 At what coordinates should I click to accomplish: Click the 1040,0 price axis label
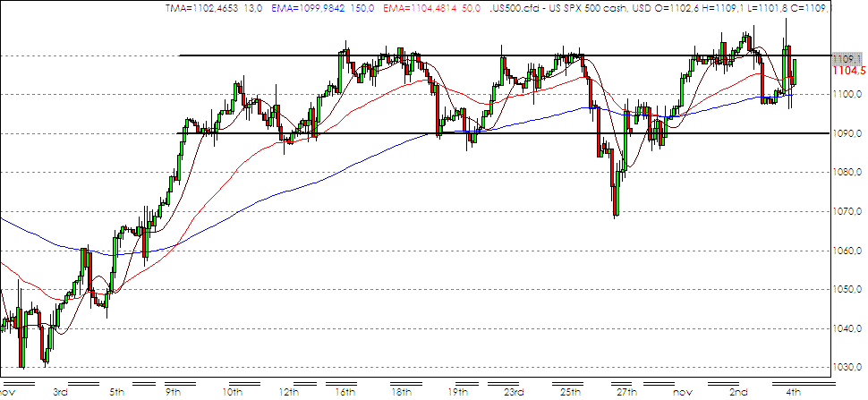click(x=848, y=329)
